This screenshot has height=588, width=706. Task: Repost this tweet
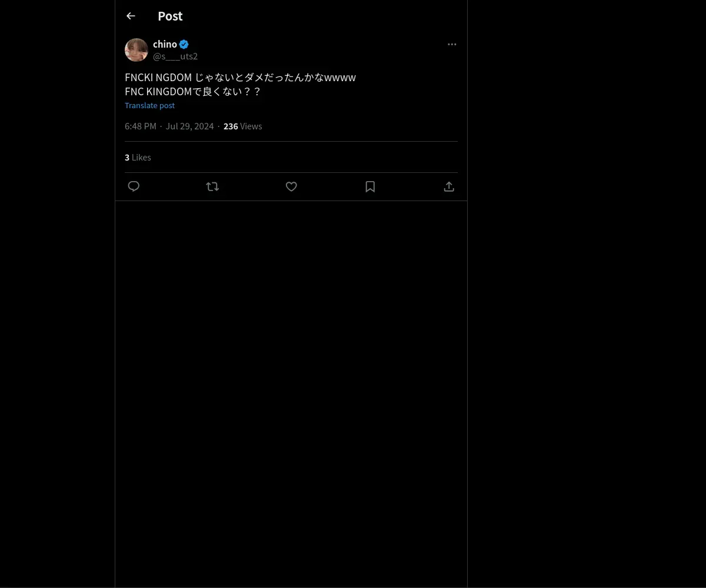tap(212, 186)
